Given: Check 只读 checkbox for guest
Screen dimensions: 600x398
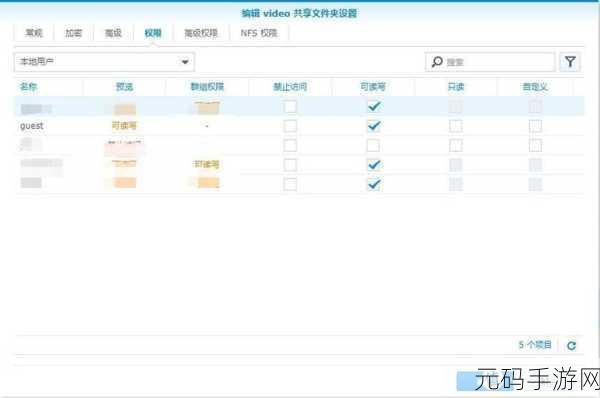Looking at the screenshot, I should (x=456, y=126).
